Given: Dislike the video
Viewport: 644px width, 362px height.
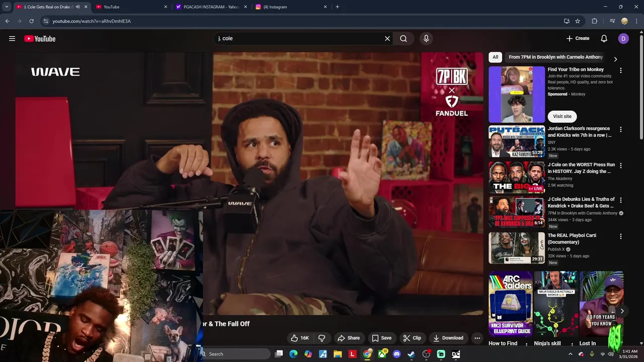Looking at the screenshot, I should click(322, 338).
